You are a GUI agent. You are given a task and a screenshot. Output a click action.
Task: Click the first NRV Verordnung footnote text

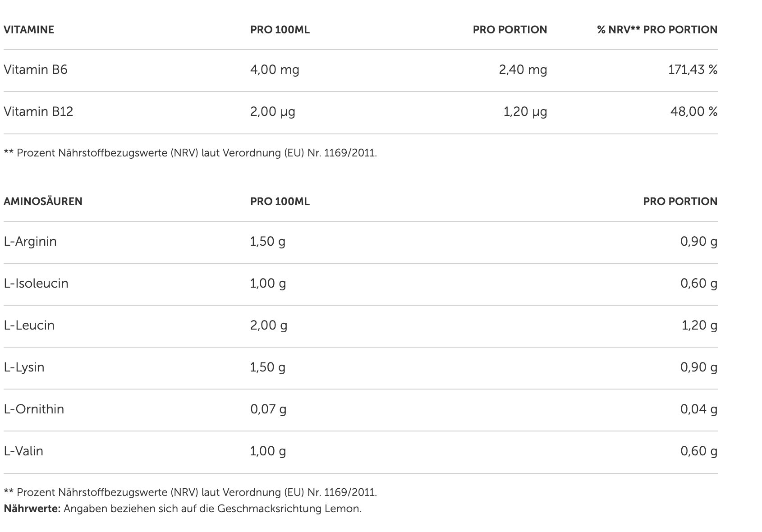[x=190, y=153]
